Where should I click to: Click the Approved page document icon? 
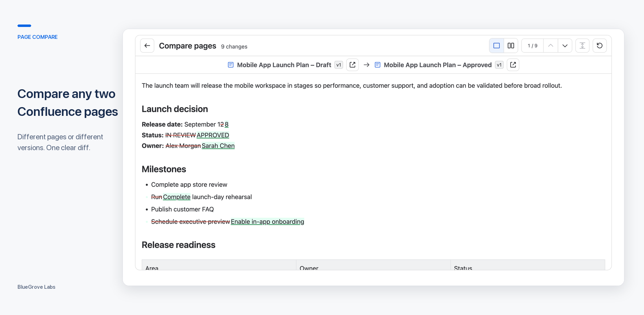click(378, 65)
